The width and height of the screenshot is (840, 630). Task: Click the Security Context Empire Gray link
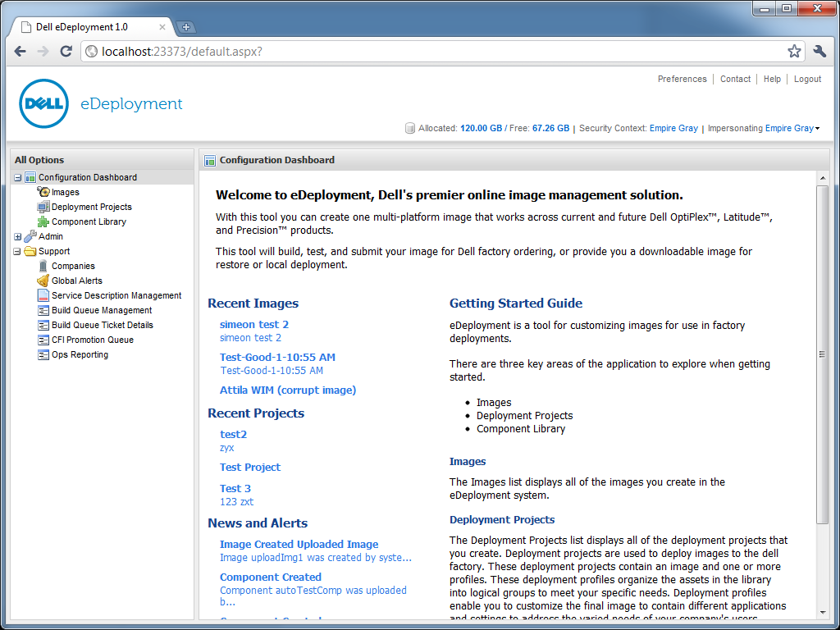tap(673, 128)
